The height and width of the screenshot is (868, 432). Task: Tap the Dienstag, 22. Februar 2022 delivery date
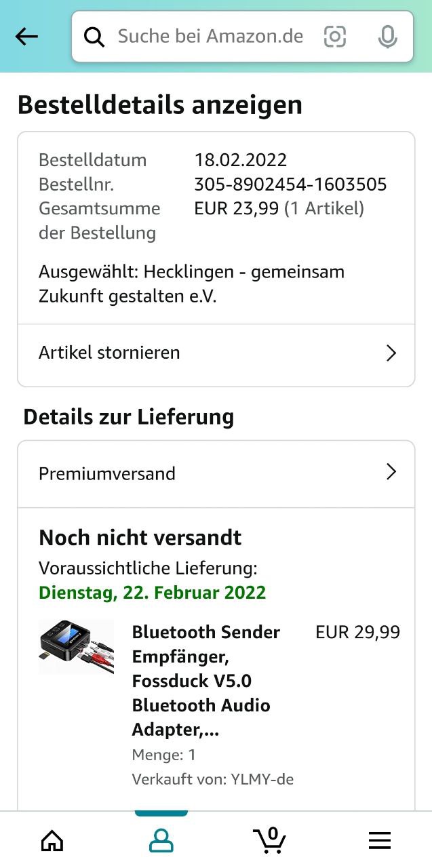(x=152, y=593)
